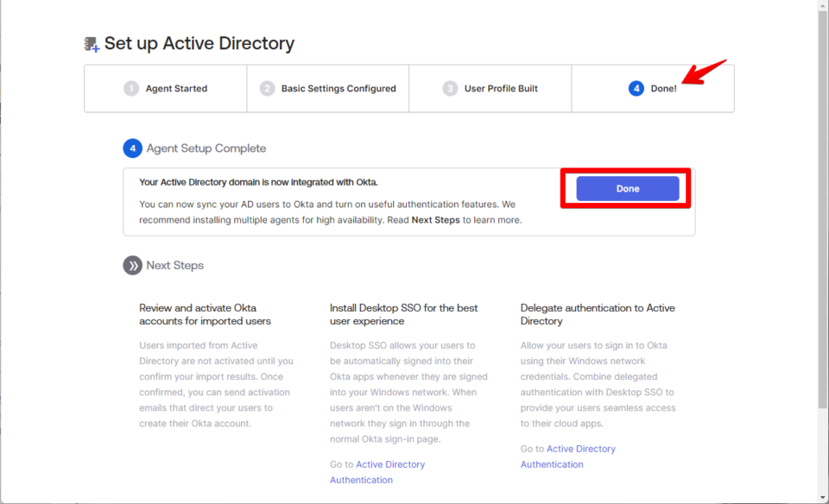This screenshot has height=504, width=829.
Task: Select the Done! step indicated by the red arrow
Action: point(652,88)
